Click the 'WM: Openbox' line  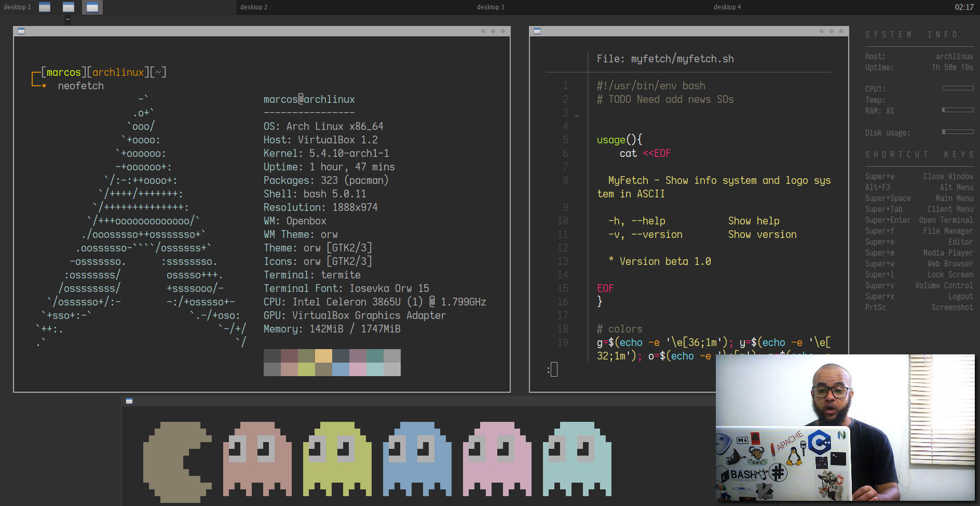coord(295,221)
